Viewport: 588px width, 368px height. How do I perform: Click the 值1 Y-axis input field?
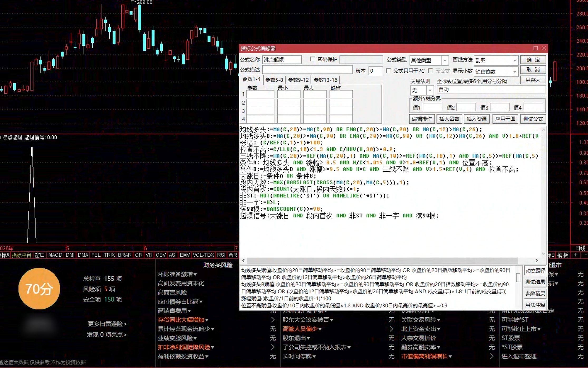432,107
